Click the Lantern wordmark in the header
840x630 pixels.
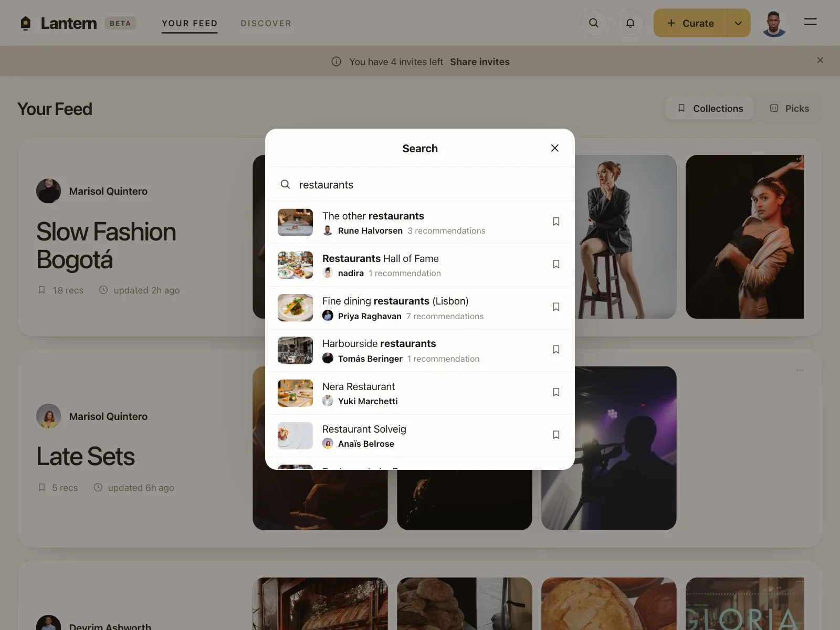(x=69, y=23)
